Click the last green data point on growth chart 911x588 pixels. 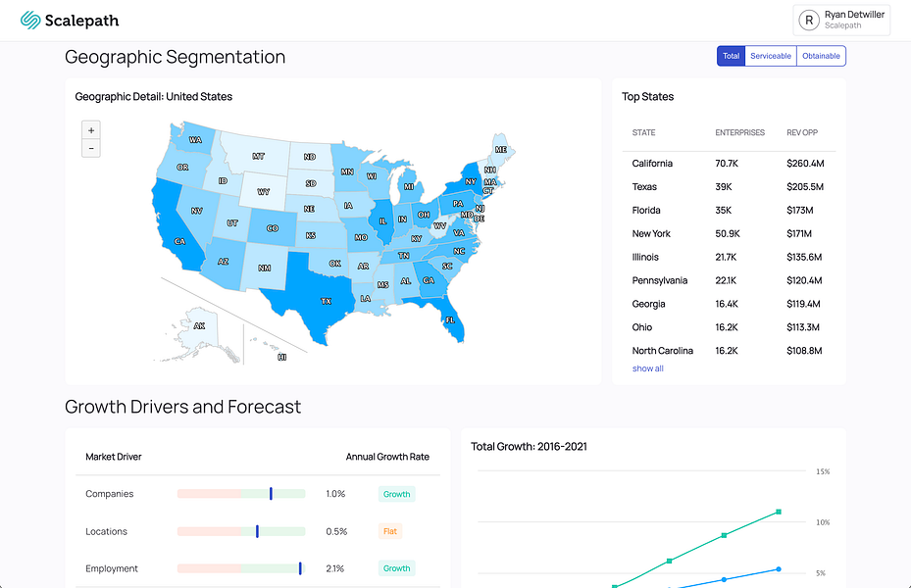click(779, 512)
